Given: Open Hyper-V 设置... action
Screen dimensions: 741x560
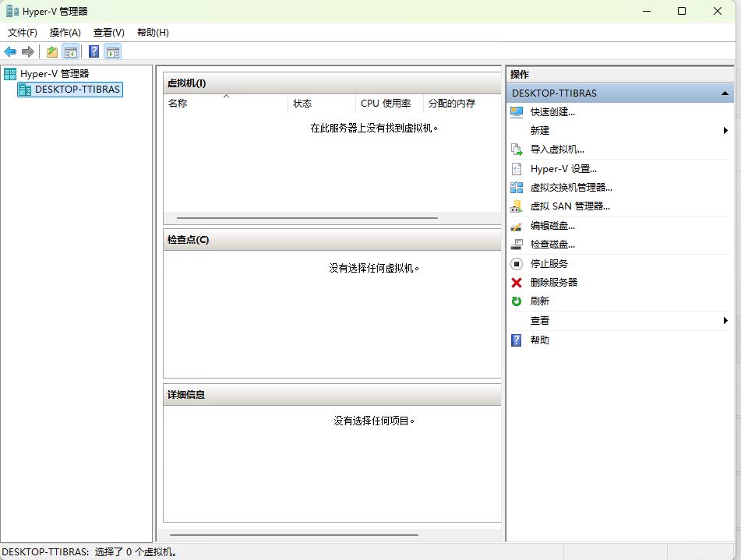Looking at the screenshot, I should tap(563, 169).
